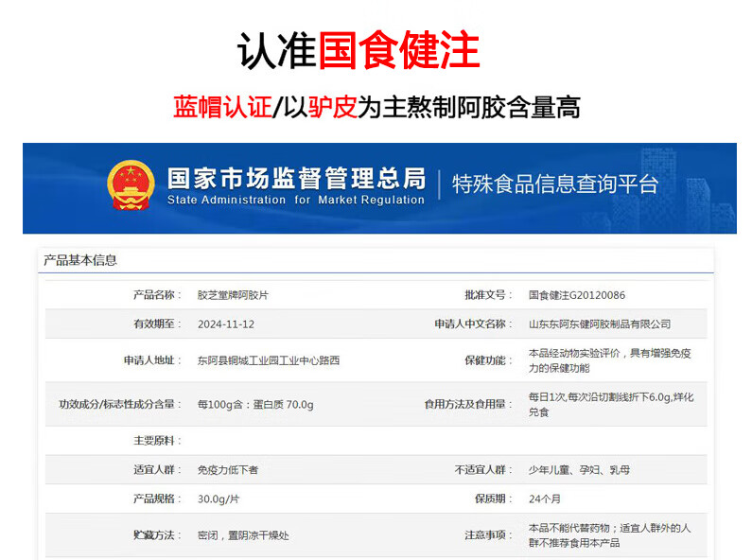The height and width of the screenshot is (560, 752).
Task: Click the 国家市场监督管理总局 banner title
Action: [296, 179]
